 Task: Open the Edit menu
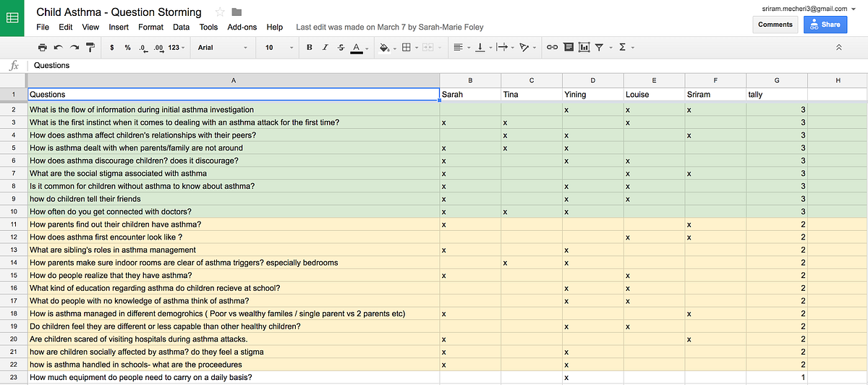tap(66, 27)
